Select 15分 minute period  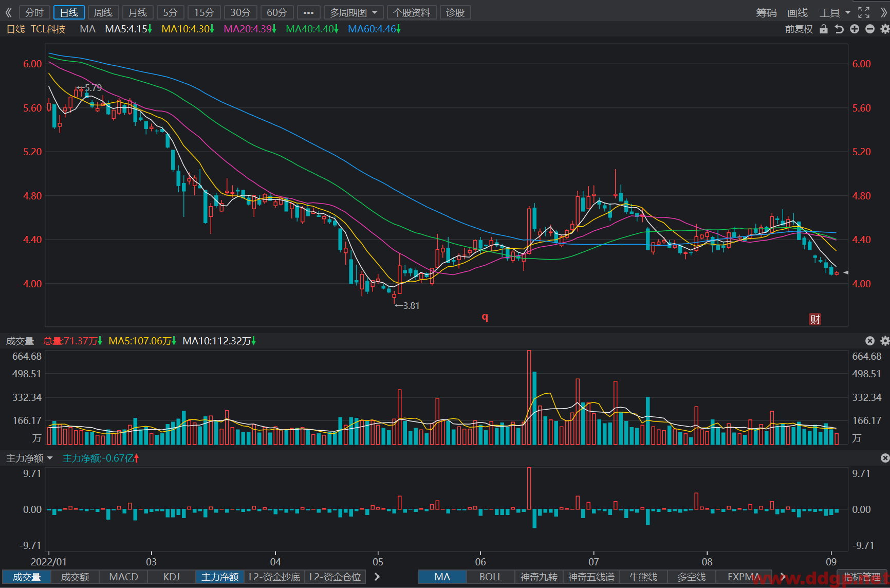tap(204, 12)
